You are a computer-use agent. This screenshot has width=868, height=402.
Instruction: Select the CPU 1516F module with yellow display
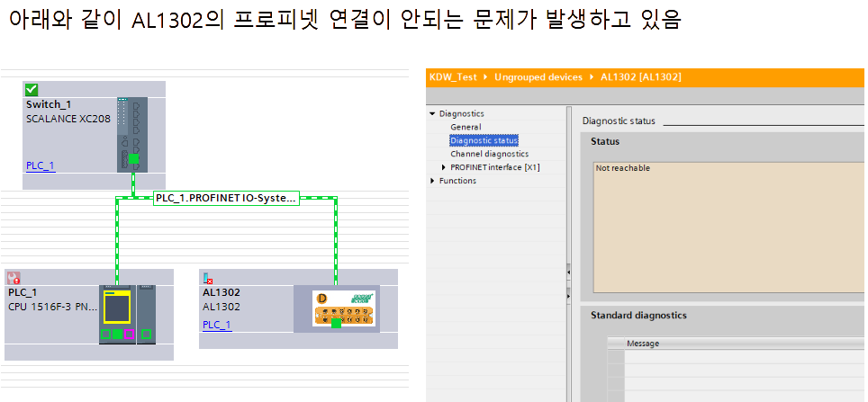(x=117, y=314)
